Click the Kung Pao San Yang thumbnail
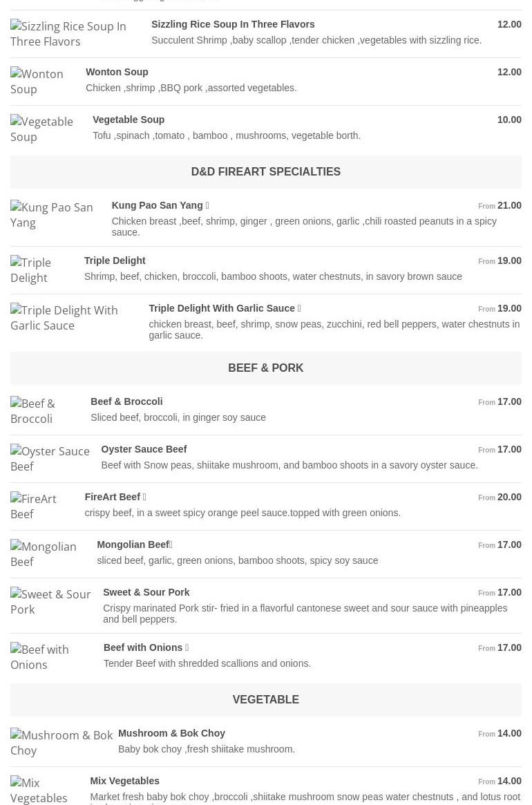 point(52,215)
